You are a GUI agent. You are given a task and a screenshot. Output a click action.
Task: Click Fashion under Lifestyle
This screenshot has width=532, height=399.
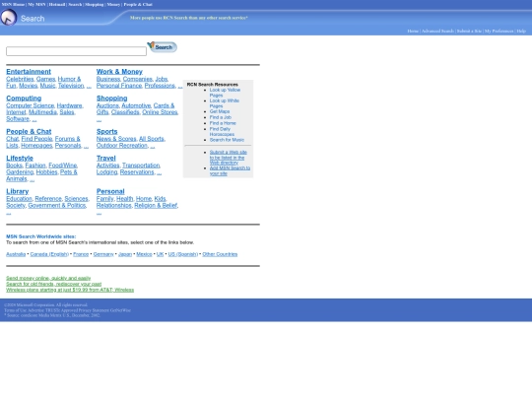[x=35, y=166]
